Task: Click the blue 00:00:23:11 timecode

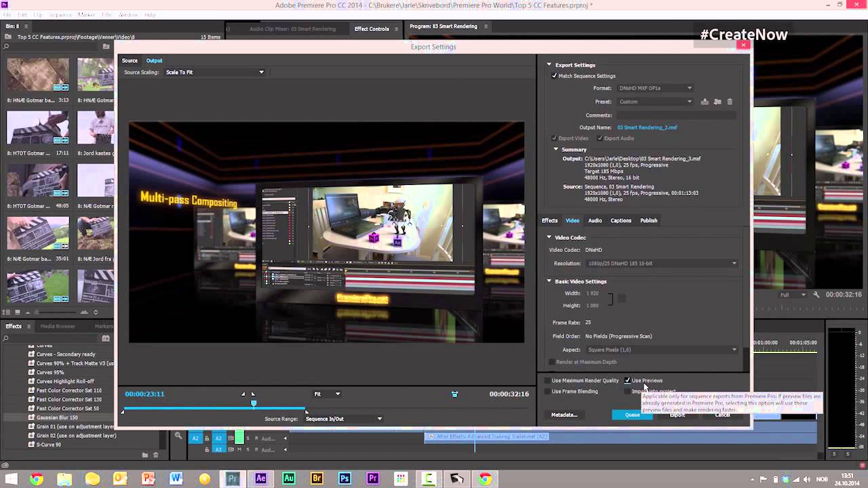Action: 144,394
